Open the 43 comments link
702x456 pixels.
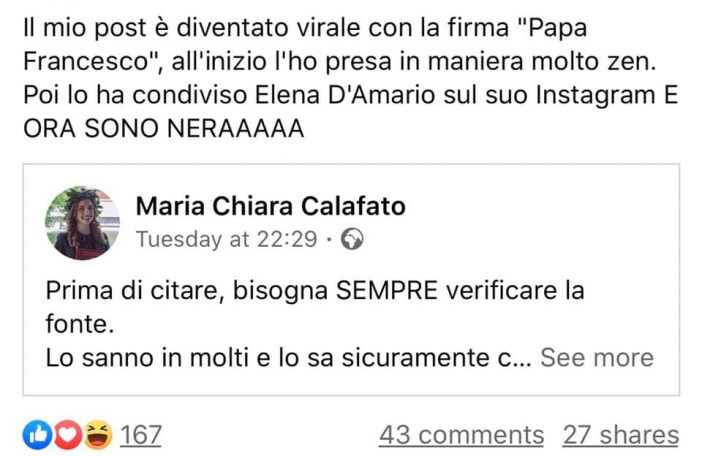(x=462, y=435)
